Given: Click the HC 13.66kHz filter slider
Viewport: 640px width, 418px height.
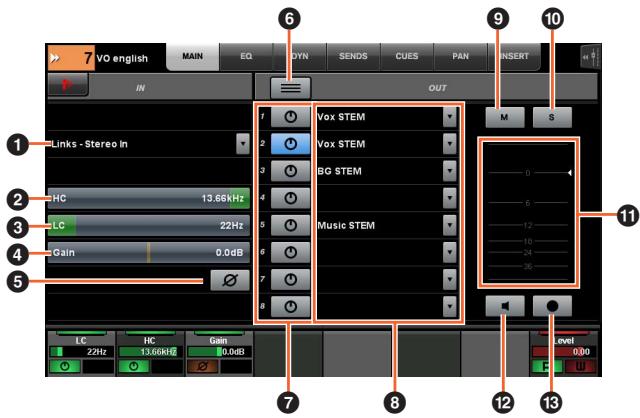Looking at the screenshot, I should coord(149,198).
